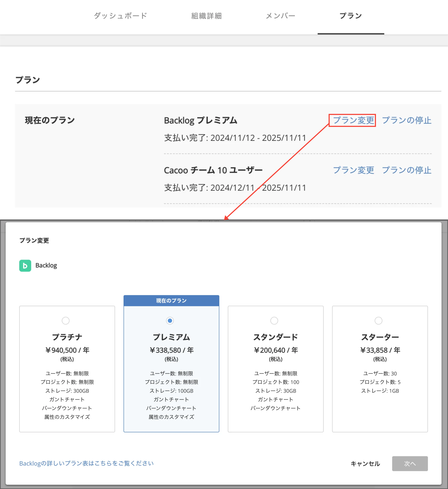Click プロジェクト数: 100 text
Viewport: 448px width, 489px height.
[x=276, y=382]
